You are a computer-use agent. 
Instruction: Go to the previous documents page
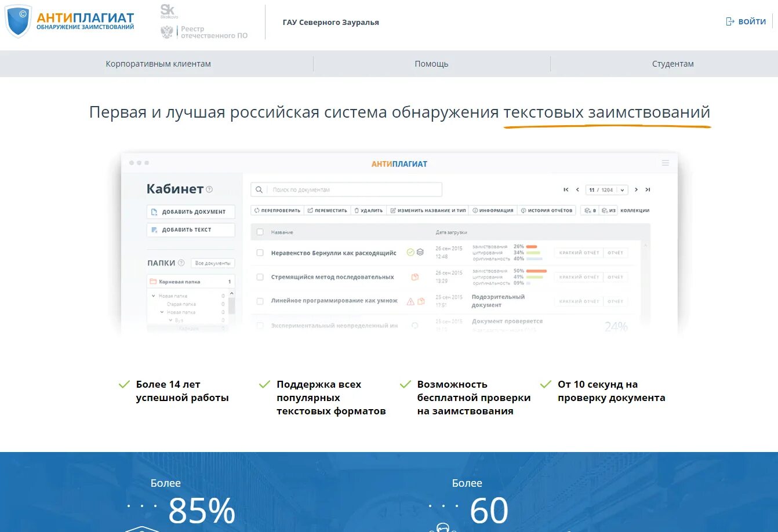pos(577,190)
